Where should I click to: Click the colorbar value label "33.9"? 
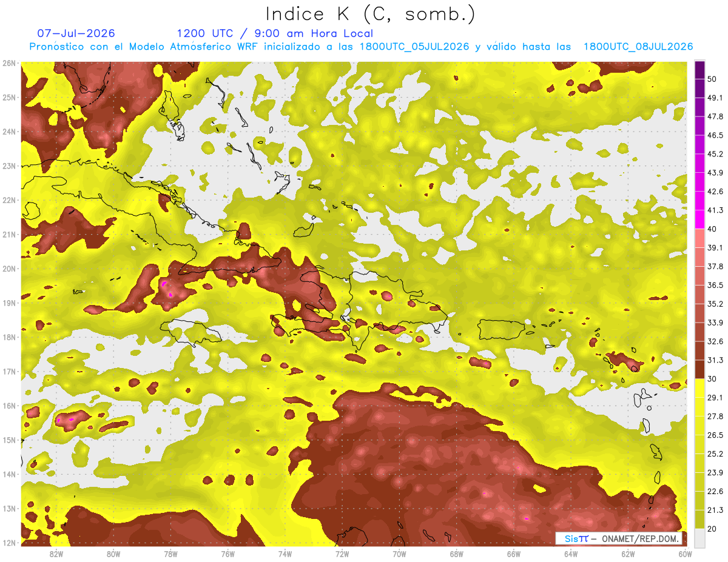(x=715, y=323)
